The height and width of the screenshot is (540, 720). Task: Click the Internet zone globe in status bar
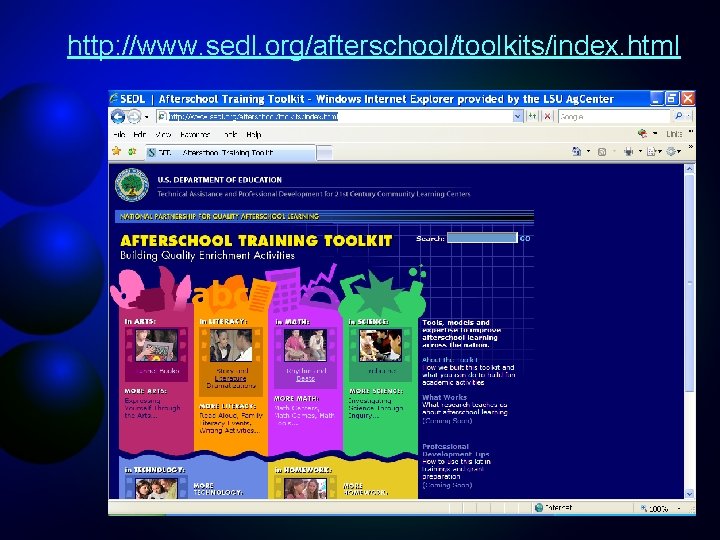pos(539,507)
